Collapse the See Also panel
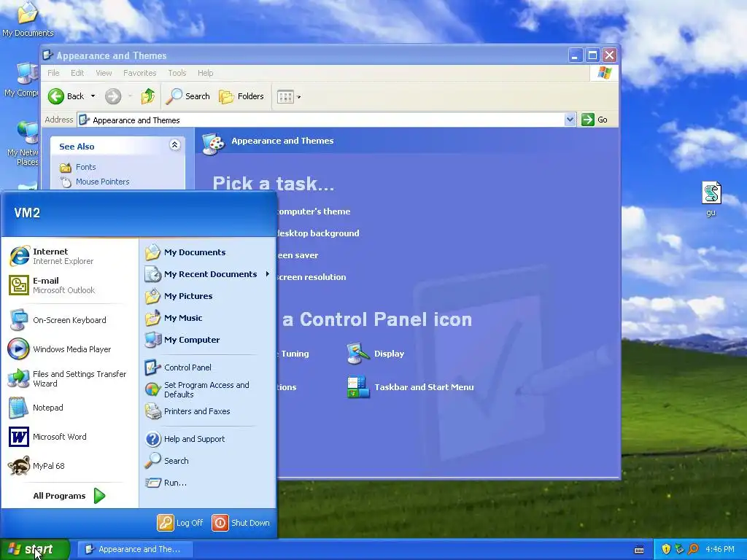747x560 pixels. (x=175, y=145)
